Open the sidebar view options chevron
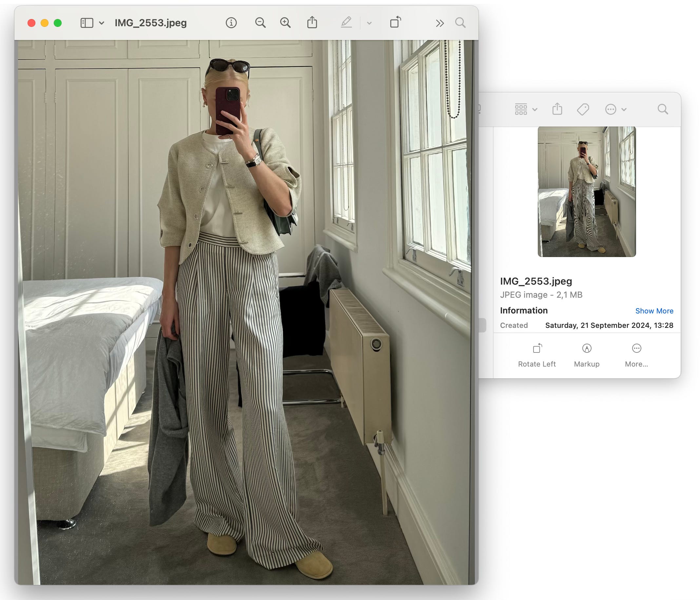The height and width of the screenshot is (600, 700). pyautogui.click(x=101, y=23)
